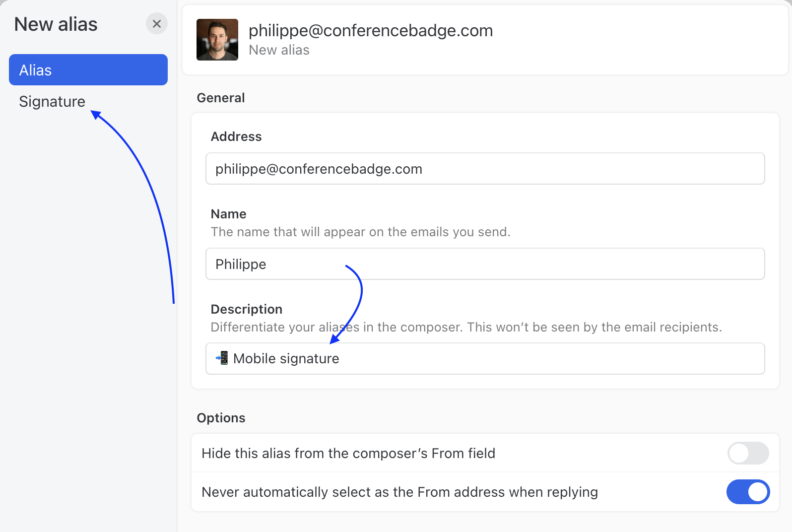
Task: Select the Alias tab in sidebar
Action: point(88,70)
